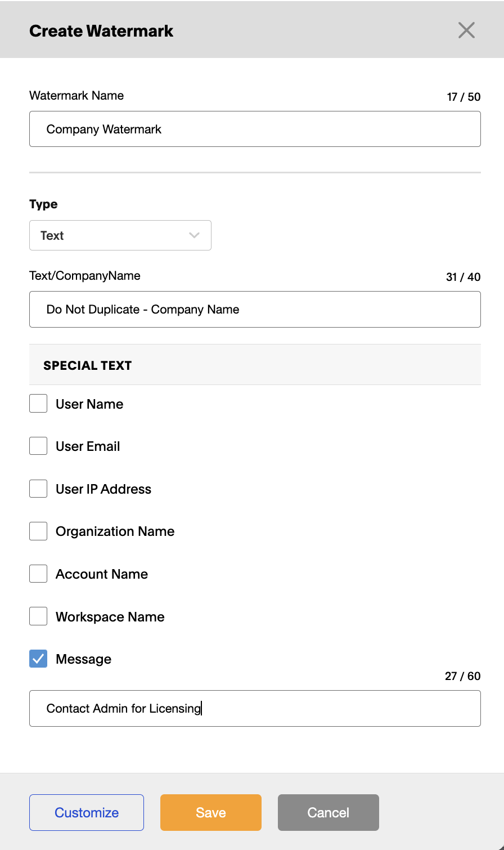Enable Organization Name special text

coord(38,531)
